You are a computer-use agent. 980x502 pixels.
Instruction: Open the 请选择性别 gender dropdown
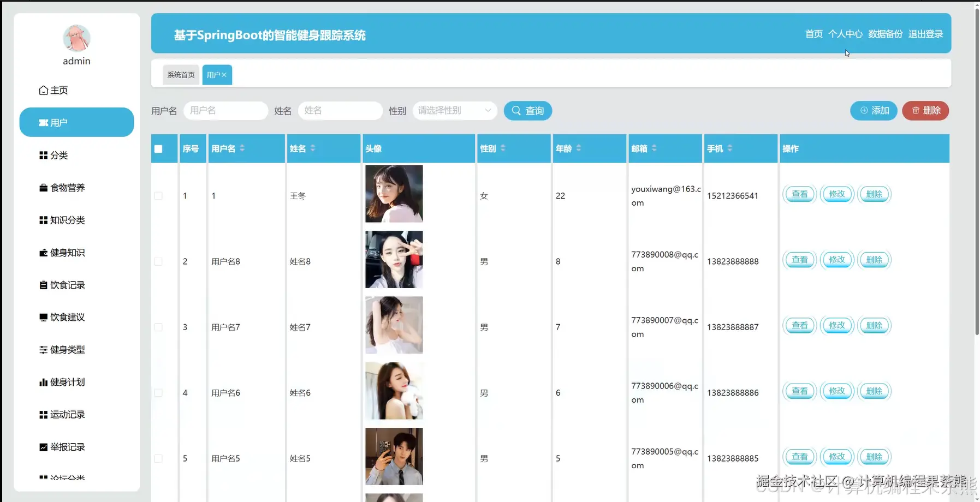click(455, 111)
